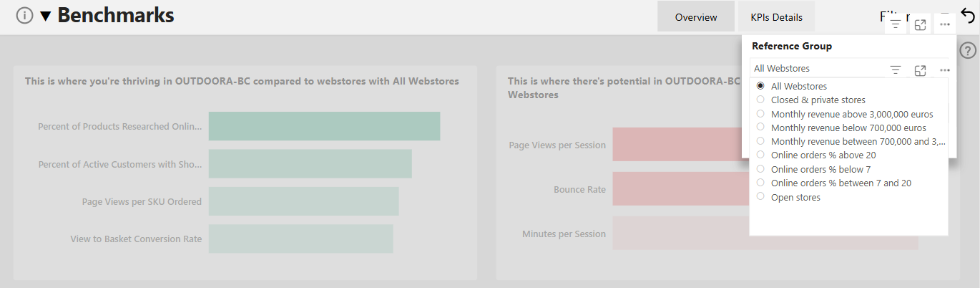
Task: Switch to the KPIs Details tab
Action: coord(777,16)
